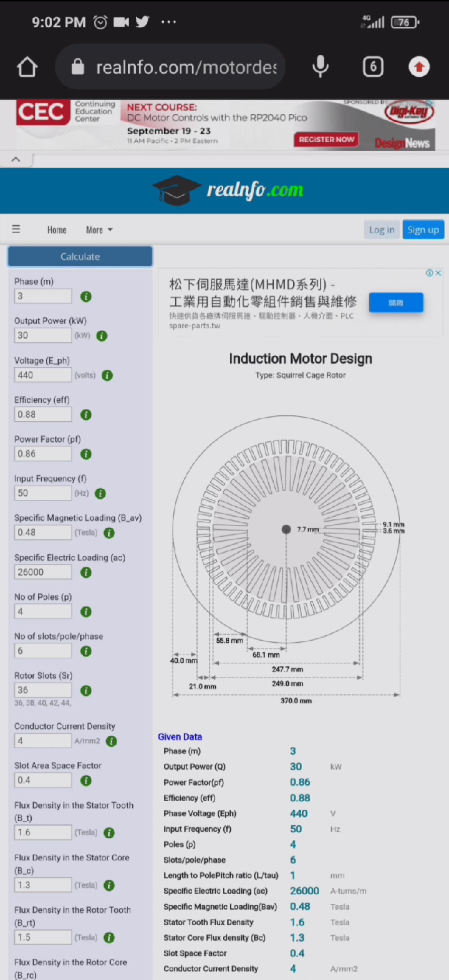Click the Voltage (E_ph) input field
Image resolution: width=449 pixels, height=980 pixels.
coord(43,375)
